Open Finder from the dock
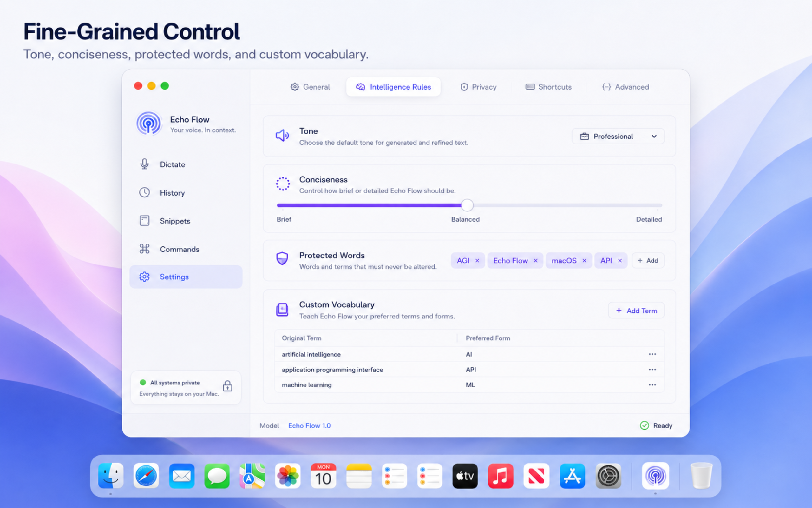 [111, 476]
